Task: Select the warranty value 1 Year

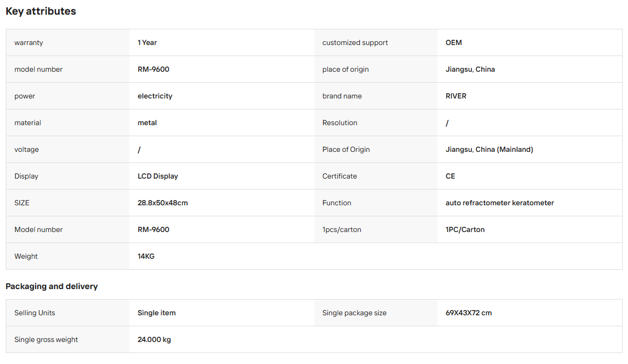Action: [x=147, y=42]
